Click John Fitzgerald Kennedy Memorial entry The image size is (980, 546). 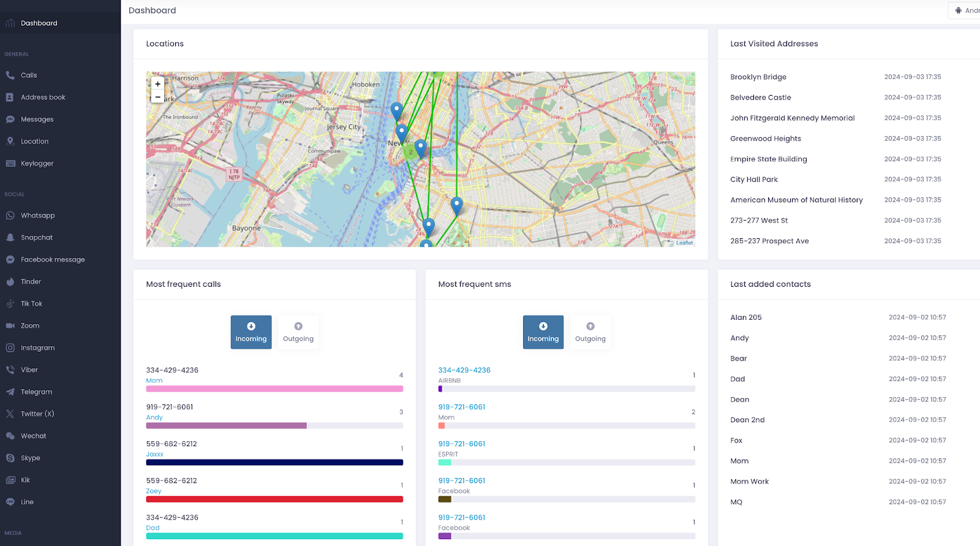(x=793, y=118)
